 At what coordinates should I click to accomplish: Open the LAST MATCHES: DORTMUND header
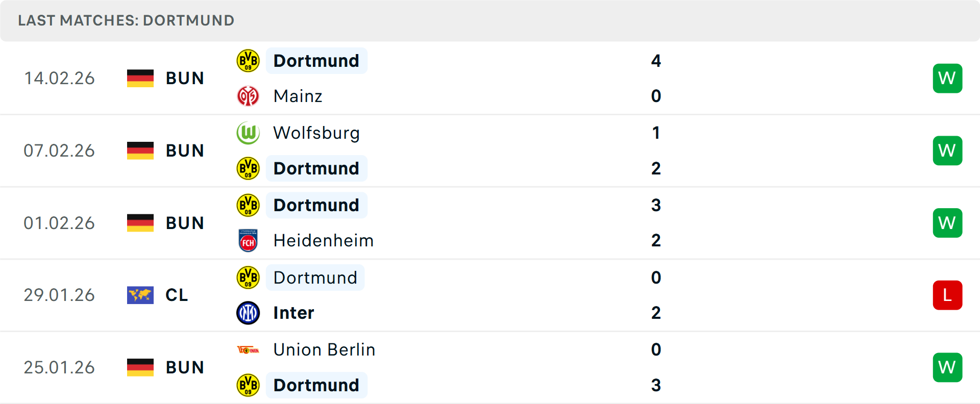coord(126,20)
